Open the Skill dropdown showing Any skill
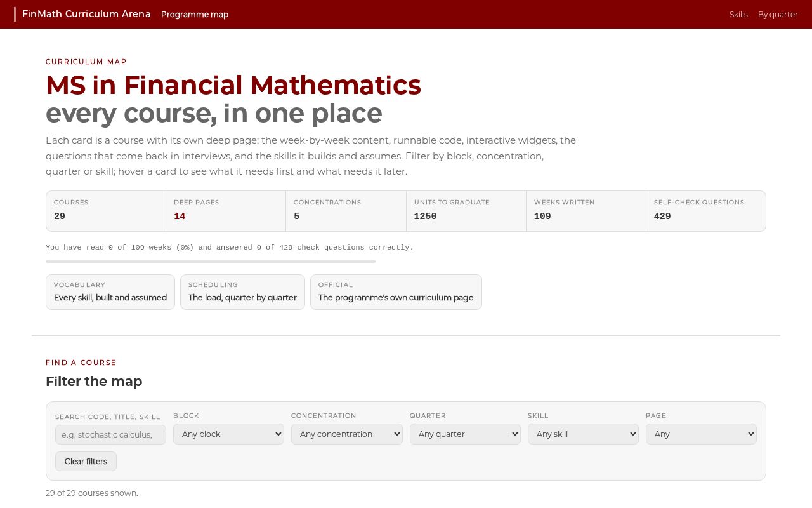This screenshot has width=812, height=508. [x=583, y=434]
